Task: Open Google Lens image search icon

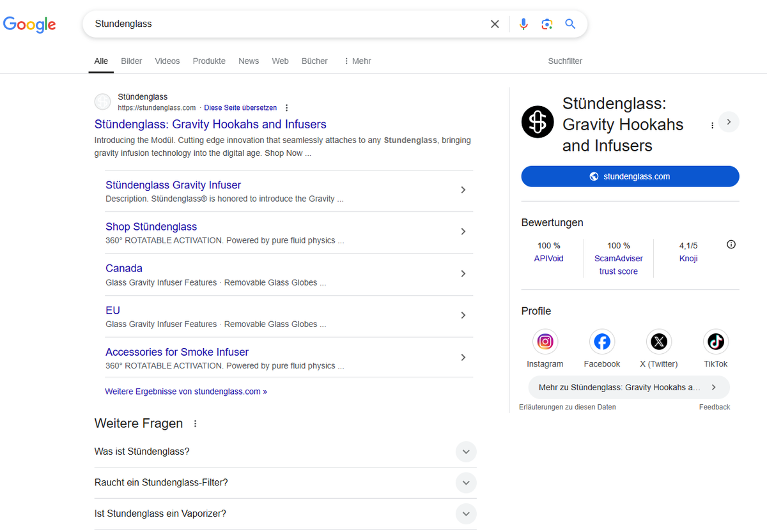Action: tap(546, 24)
